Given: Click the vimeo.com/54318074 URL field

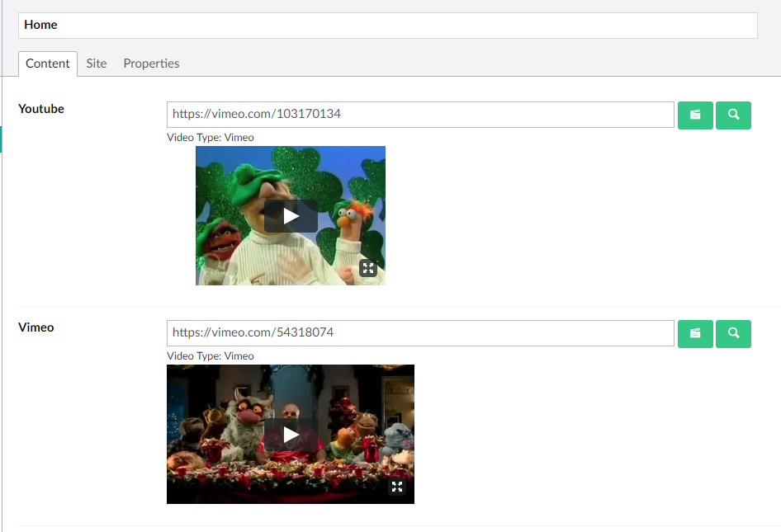Looking at the screenshot, I should tap(420, 333).
